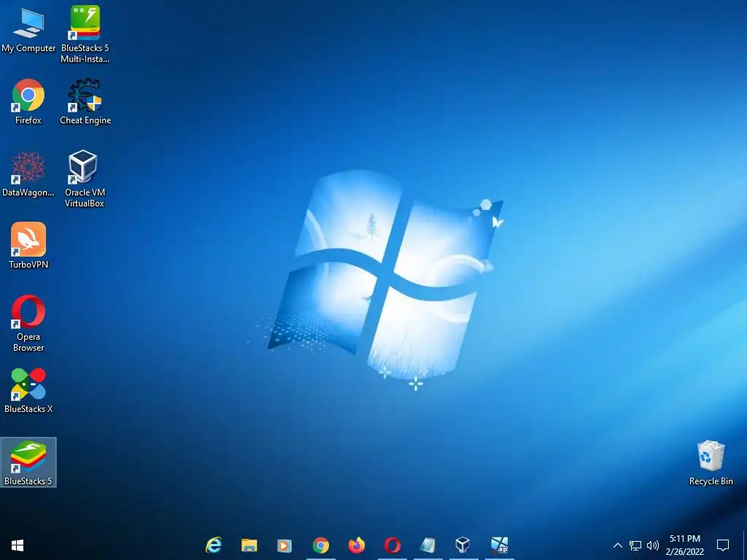Screen dimensions: 747x560
Task: Select the Oracle VM VirtualBox desktop shortcut
Action: [x=85, y=179]
